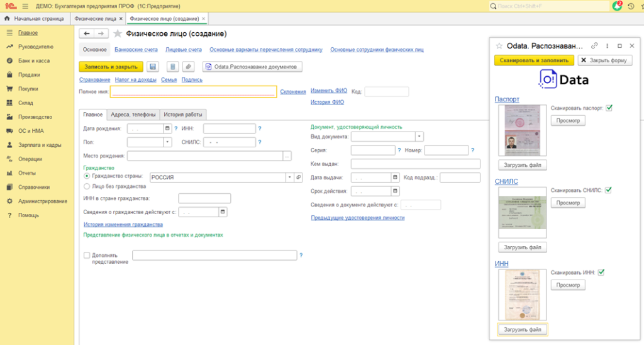
Task: Add form to favorites with star icon
Action: [x=118, y=34]
